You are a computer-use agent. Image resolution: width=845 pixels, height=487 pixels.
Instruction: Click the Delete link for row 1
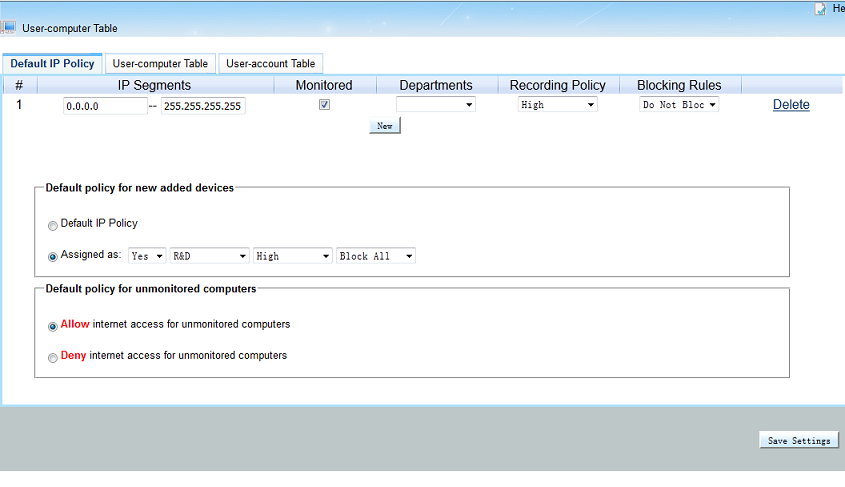[791, 105]
